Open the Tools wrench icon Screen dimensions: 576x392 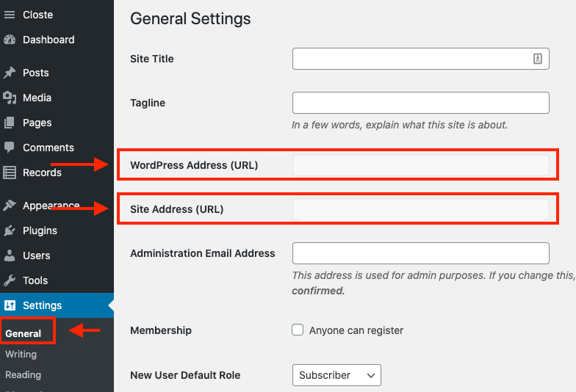[10, 280]
